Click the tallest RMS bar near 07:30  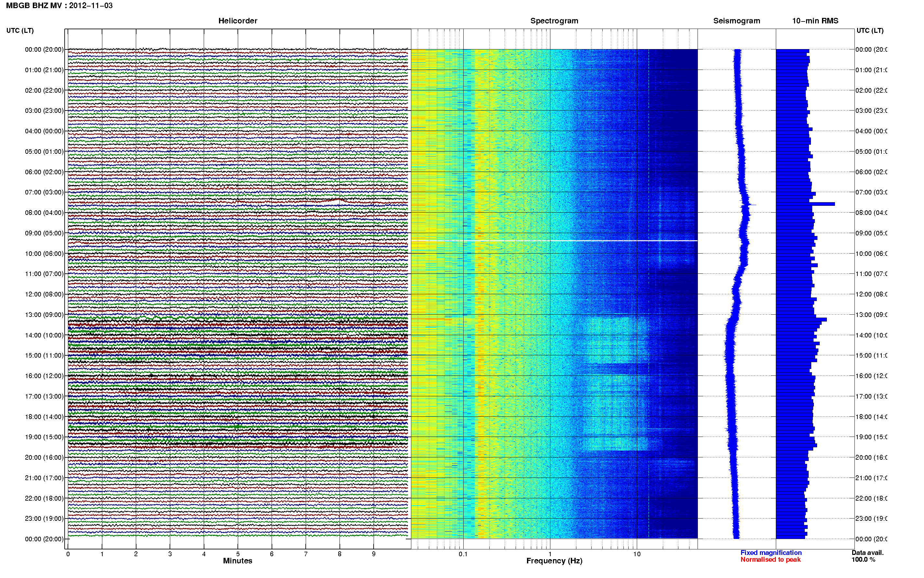tap(805, 204)
